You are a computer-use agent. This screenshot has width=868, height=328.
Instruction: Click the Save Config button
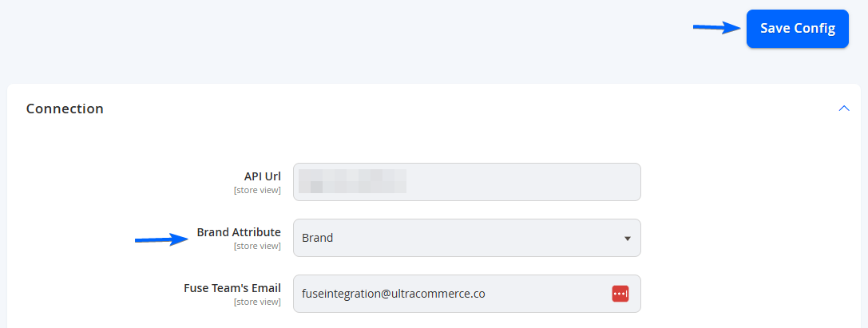click(x=797, y=29)
